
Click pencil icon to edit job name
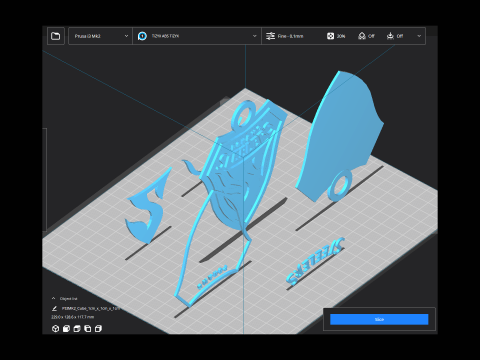pyautogui.click(x=54, y=309)
